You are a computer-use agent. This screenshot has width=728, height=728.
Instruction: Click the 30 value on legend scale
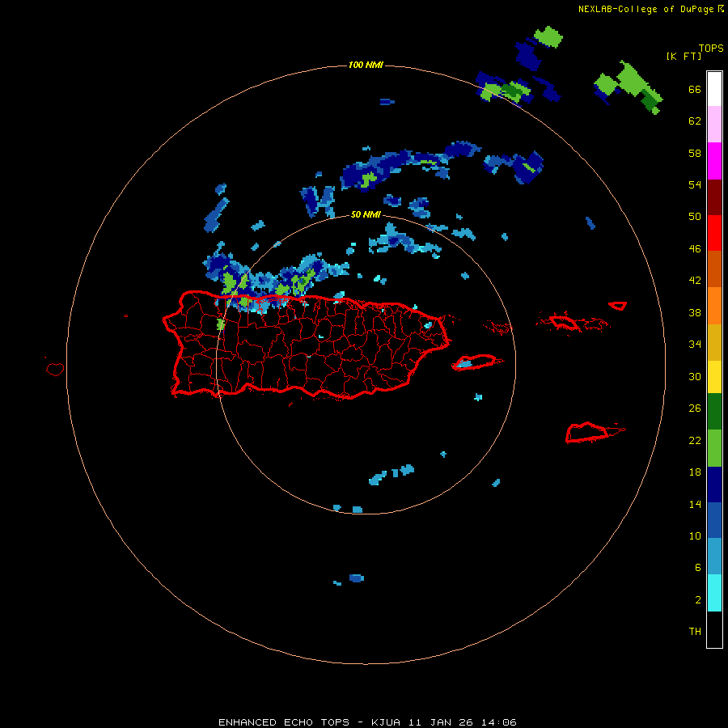click(695, 376)
